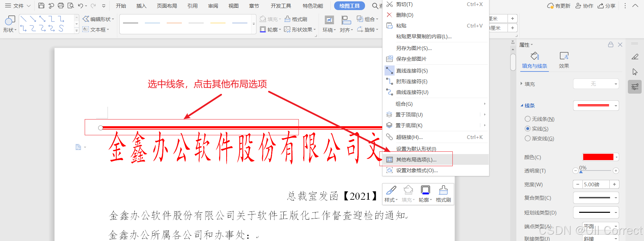644x241 pixels.
Task: Click the pen tool in right sidebar
Action: (x=635, y=57)
